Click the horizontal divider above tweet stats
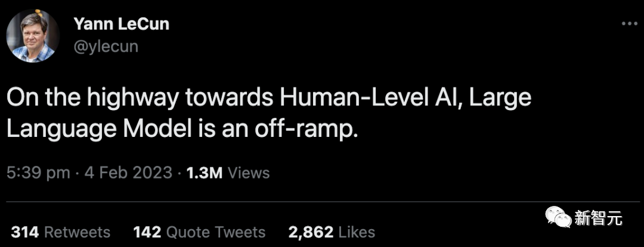Viewport: 644px width, 247px height. 322,202
